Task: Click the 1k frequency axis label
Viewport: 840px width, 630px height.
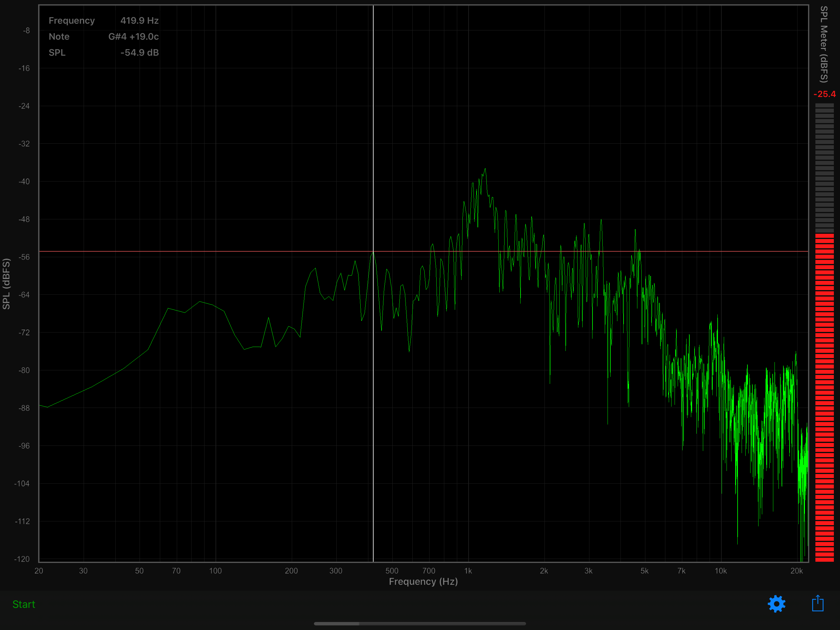Action: [x=468, y=571]
